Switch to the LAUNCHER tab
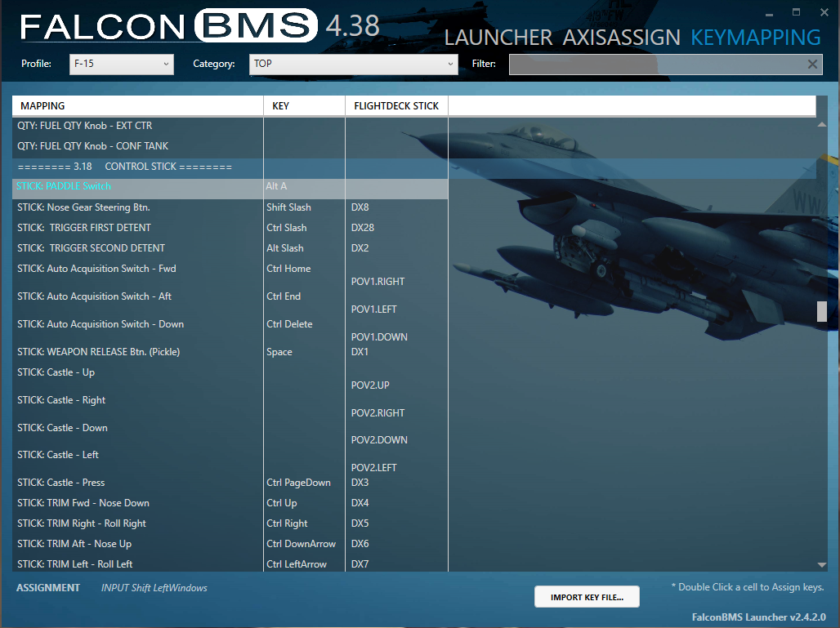840x628 pixels. tap(498, 38)
